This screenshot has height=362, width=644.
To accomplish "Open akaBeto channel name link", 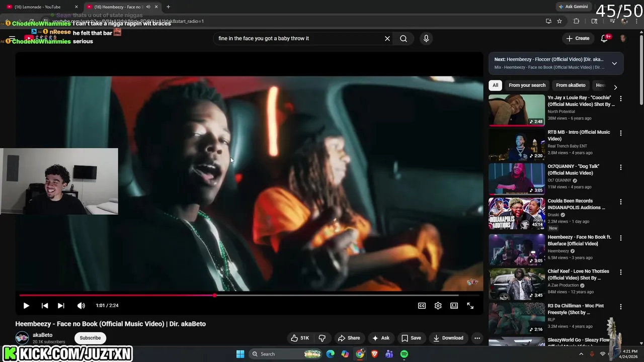I will (x=42, y=335).
